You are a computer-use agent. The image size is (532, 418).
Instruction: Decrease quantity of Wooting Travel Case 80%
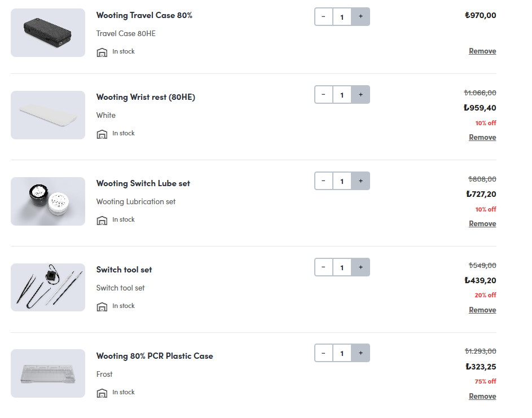pyautogui.click(x=323, y=17)
